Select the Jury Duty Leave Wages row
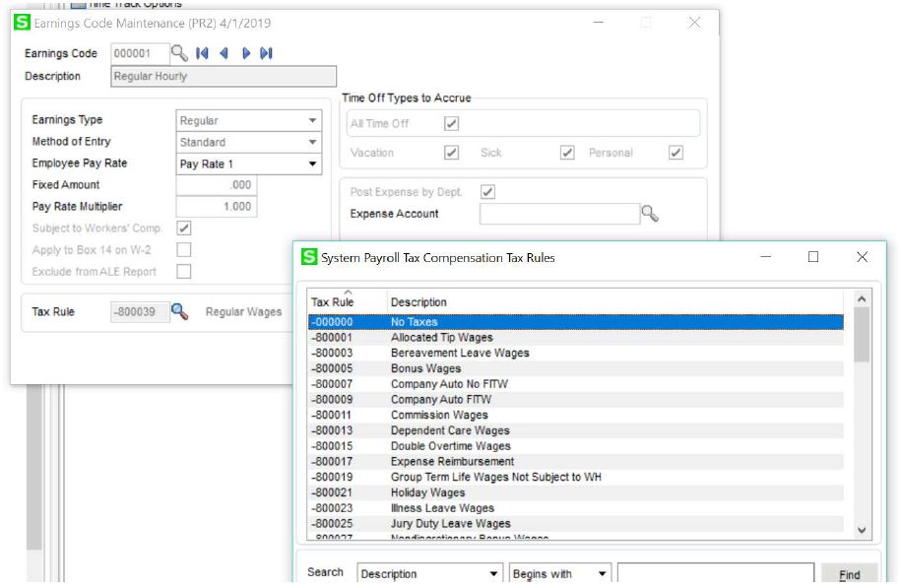 click(x=576, y=524)
